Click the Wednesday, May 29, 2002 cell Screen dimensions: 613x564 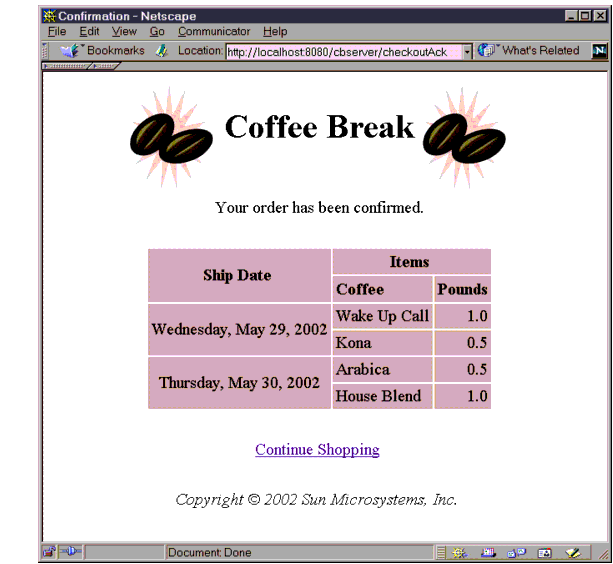[x=239, y=329]
